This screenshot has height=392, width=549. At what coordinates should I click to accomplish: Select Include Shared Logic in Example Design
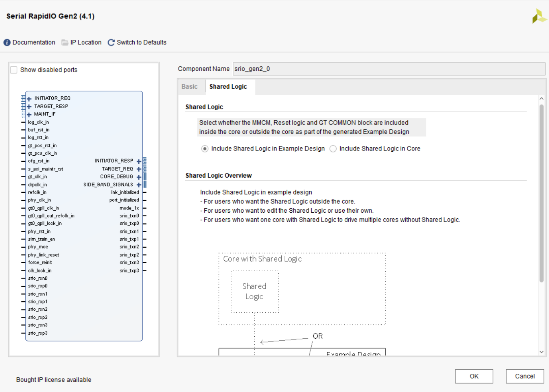pyautogui.click(x=205, y=149)
